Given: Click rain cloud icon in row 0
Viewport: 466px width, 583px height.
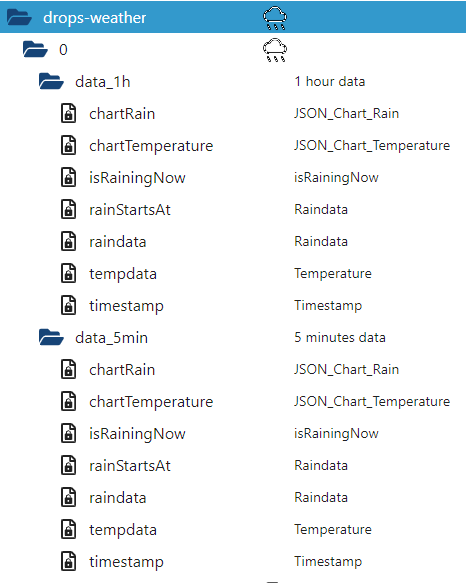Looking at the screenshot, I should coord(275,50).
